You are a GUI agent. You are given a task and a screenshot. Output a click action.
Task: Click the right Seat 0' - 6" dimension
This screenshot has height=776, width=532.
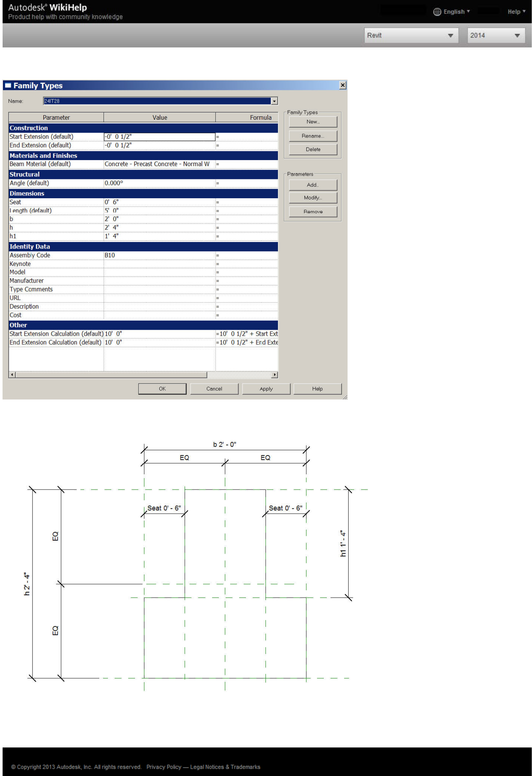pyautogui.click(x=286, y=508)
